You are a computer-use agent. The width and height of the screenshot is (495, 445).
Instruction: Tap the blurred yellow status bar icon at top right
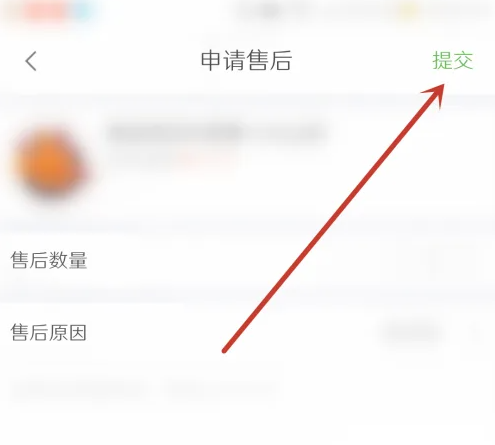coord(408,11)
